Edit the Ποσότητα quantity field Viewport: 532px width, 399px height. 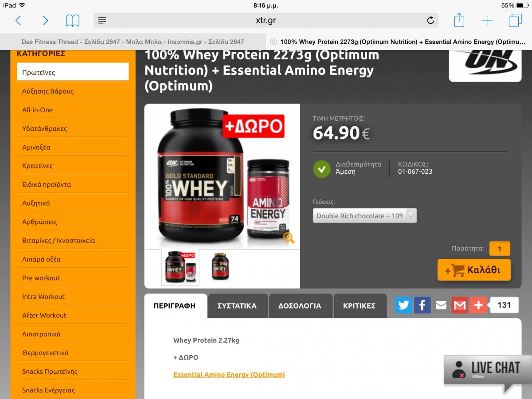pos(500,249)
